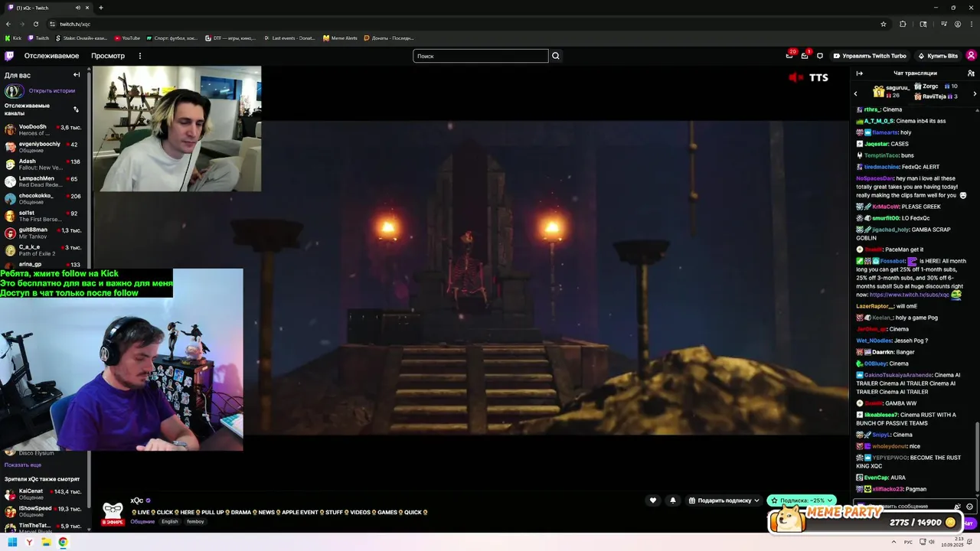Viewport: 980px width, 551px height.
Task: Open guit88man channel in sidebar
Action: click(x=45, y=233)
